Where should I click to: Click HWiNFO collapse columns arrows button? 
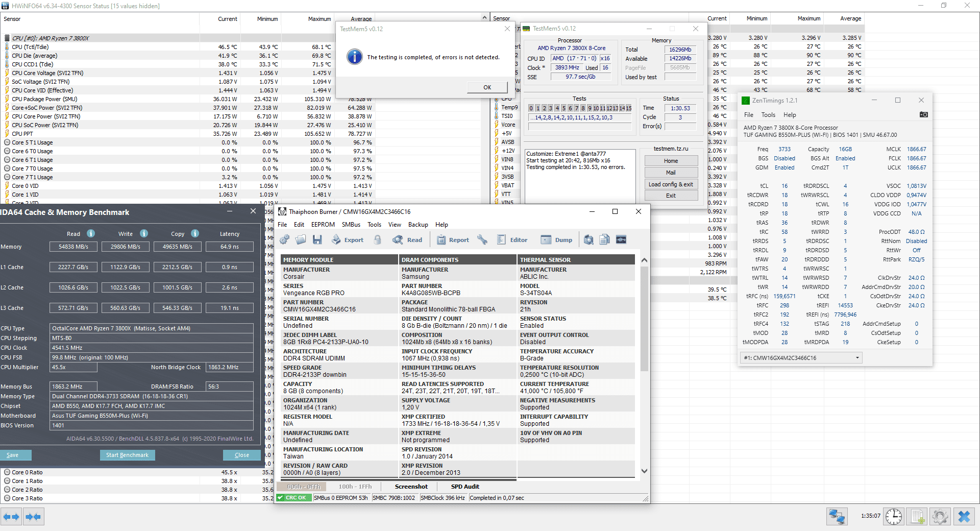click(x=33, y=517)
